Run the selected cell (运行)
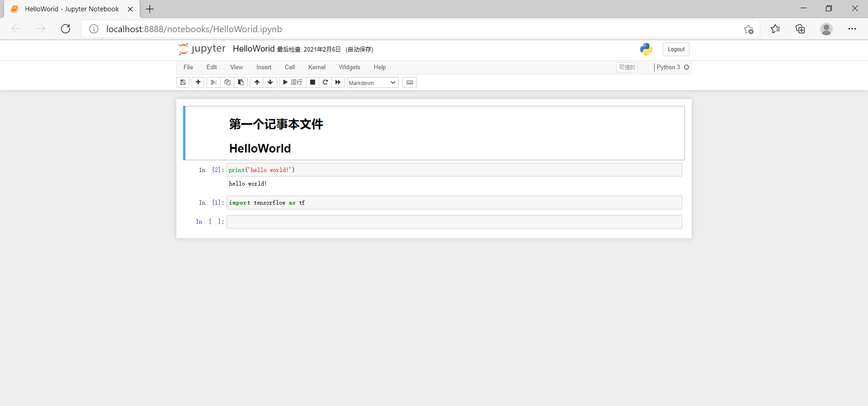The image size is (868, 406). tap(292, 82)
